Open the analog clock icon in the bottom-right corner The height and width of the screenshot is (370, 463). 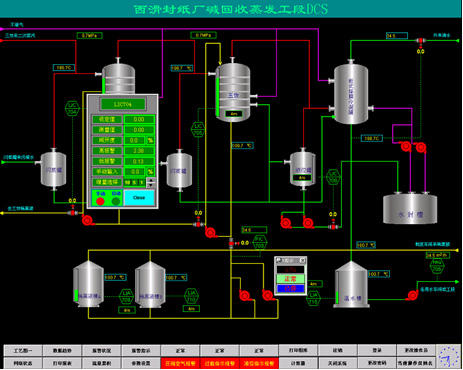449,357
